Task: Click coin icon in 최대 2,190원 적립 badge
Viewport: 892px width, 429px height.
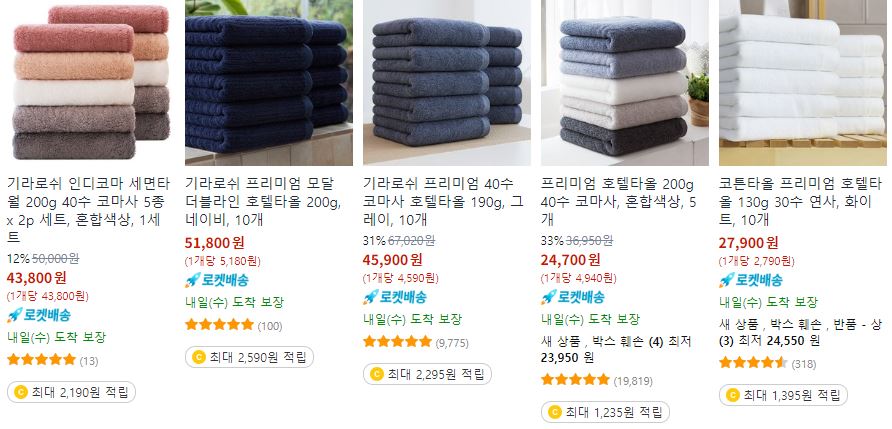Action: pyautogui.click(x=21, y=392)
